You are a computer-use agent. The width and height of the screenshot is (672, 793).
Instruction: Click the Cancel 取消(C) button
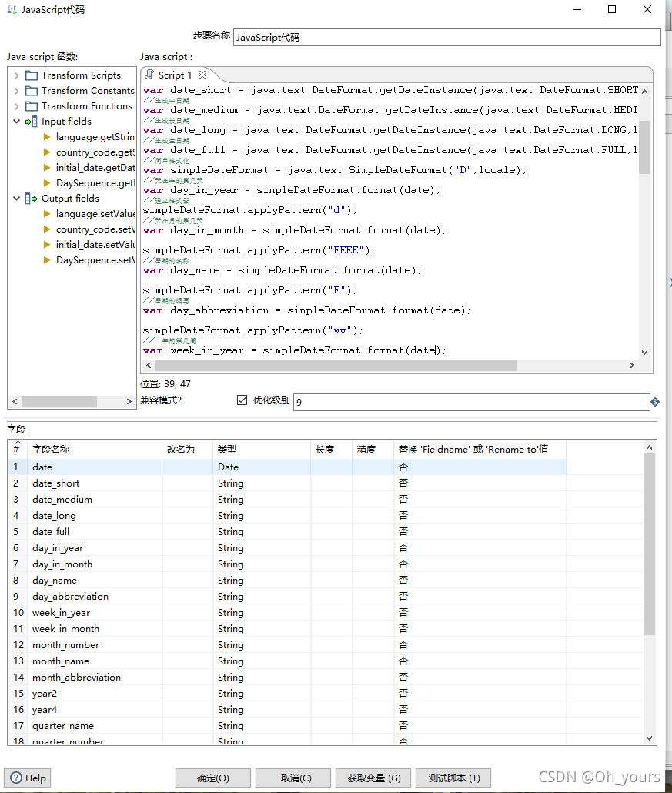coord(293,778)
